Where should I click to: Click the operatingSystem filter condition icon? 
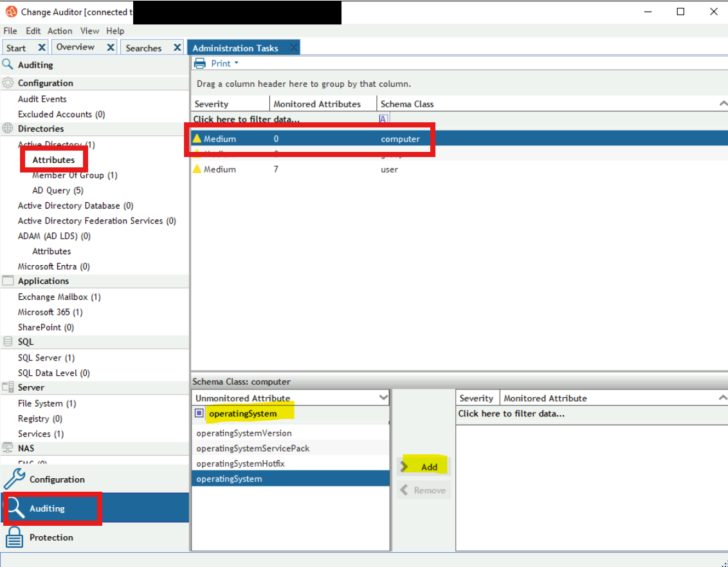pyautogui.click(x=199, y=413)
